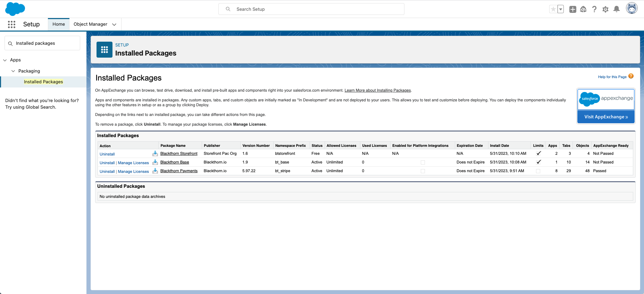Click the SETUP breadcrumb label
Viewport: 644px width, 294px height.
coord(122,45)
